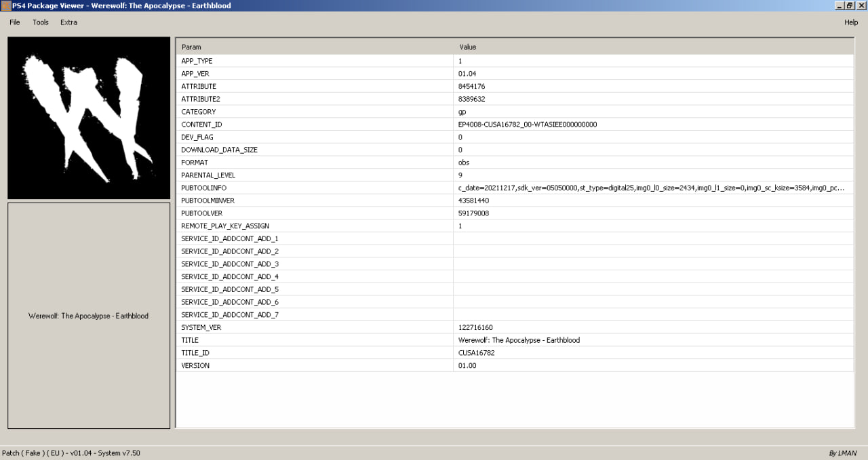This screenshot has height=460, width=868.
Task: Click the PS4 Package Viewer title bar icon
Action: [x=5, y=5]
